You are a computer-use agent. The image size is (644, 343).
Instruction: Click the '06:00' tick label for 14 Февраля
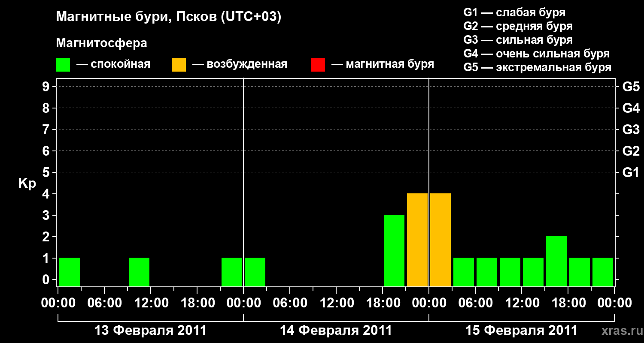coord(290,303)
